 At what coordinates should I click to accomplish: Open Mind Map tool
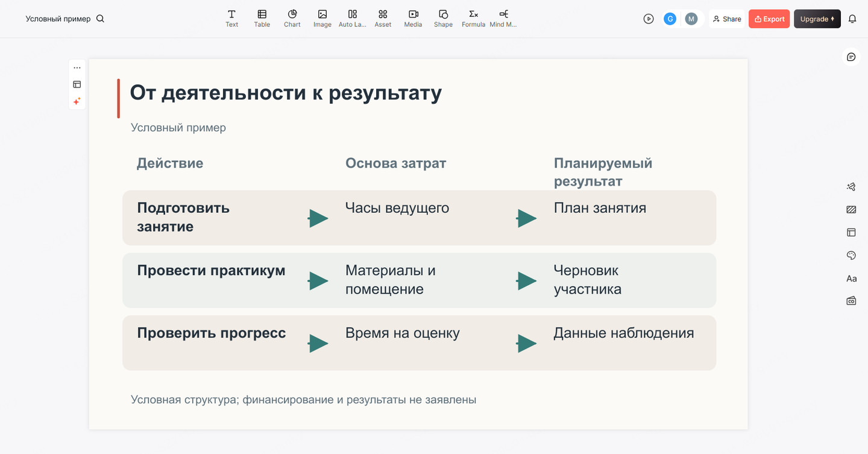click(503, 19)
